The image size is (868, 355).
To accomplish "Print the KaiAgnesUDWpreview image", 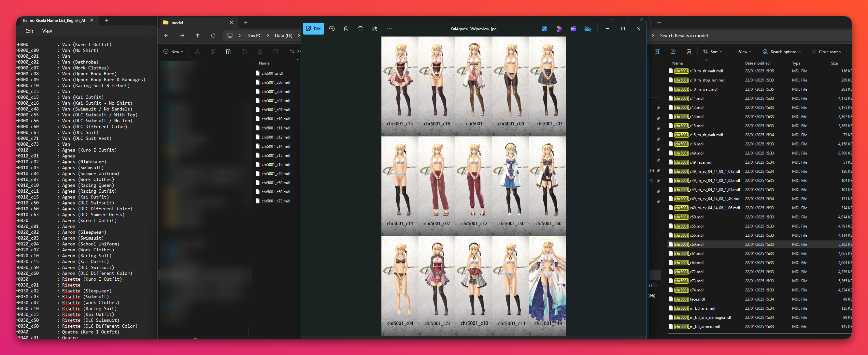I will 361,29.
